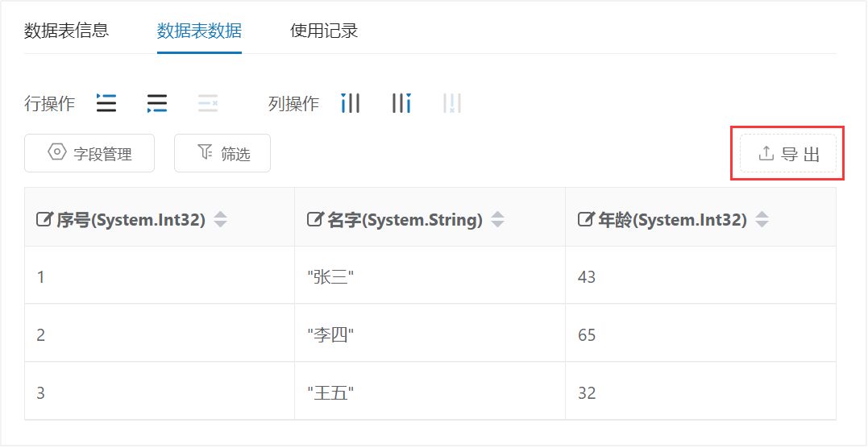868x448 pixels.
Task: Click the insert column left icon
Action: [x=351, y=103]
